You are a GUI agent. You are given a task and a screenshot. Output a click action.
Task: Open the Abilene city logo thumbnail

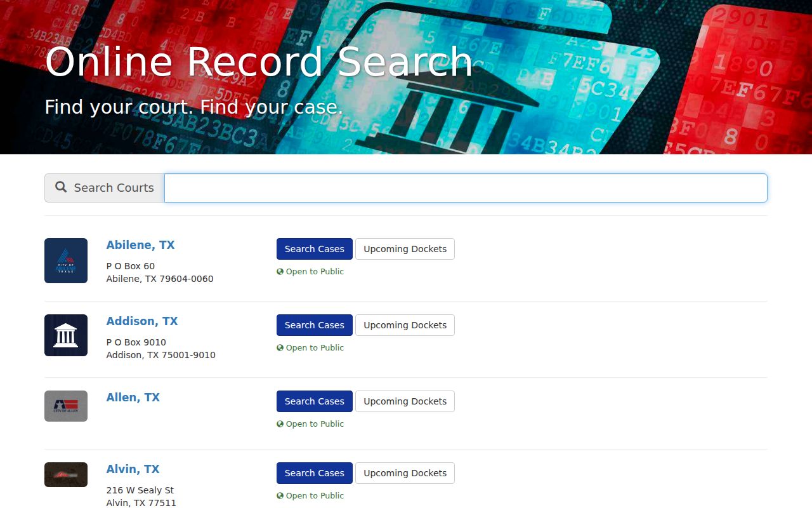(66, 260)
